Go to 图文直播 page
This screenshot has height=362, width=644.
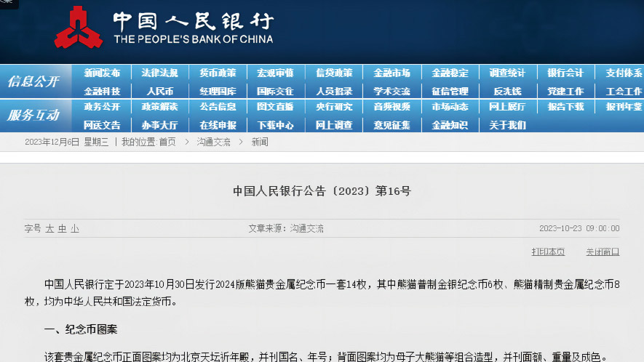tap(275, 107)
